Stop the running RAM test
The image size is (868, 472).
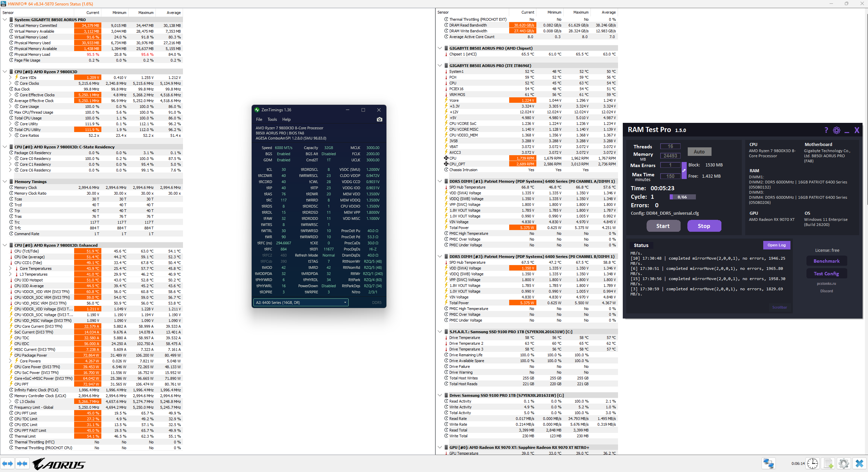[x=704, y=226]
